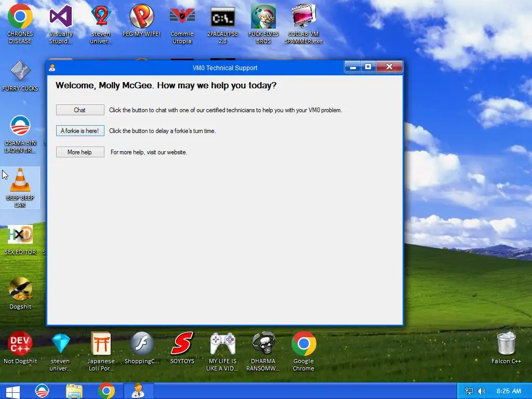This screenshot has width=532, height=399.
Task: Click the technician icon in the window title bar
Action: click(x=52, y=68)
